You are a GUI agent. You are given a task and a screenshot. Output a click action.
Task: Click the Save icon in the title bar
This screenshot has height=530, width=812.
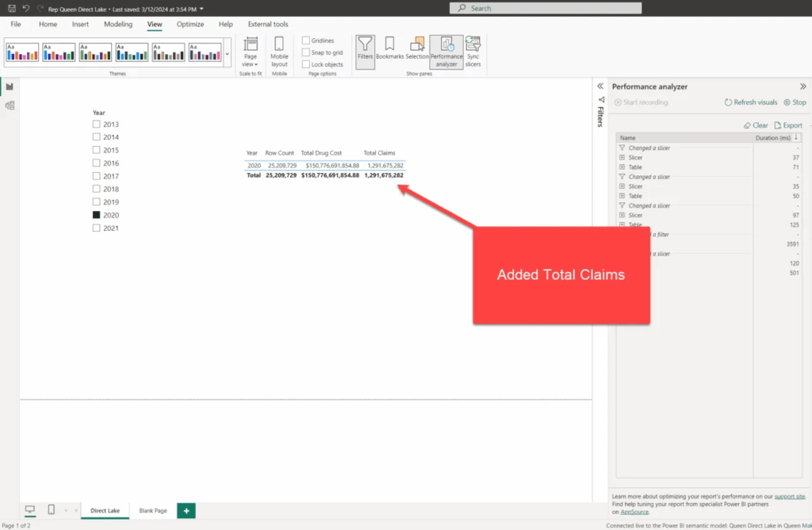(12, 8)
